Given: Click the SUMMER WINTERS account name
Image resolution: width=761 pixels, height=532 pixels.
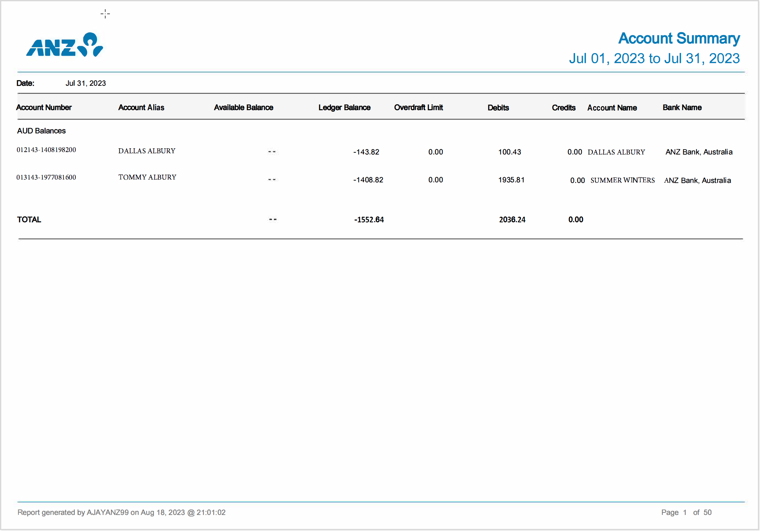Looking at the screenshot, I should click(622, 181).
